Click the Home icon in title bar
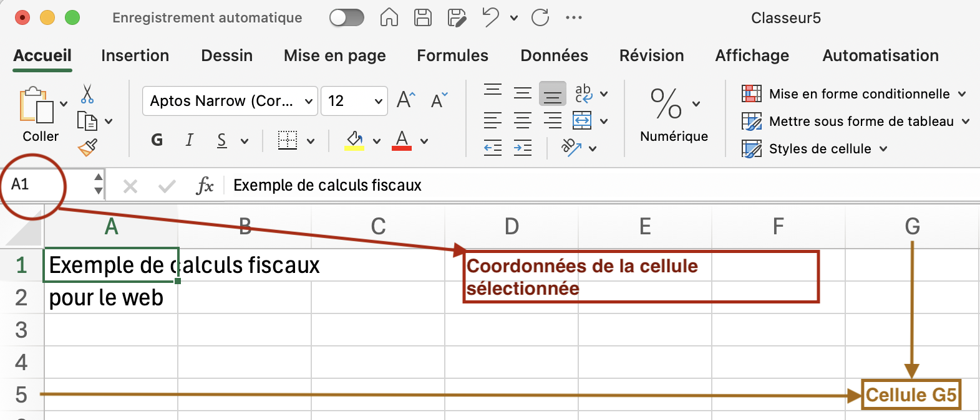This screenshot has height=420, width=980. [389, 17]
